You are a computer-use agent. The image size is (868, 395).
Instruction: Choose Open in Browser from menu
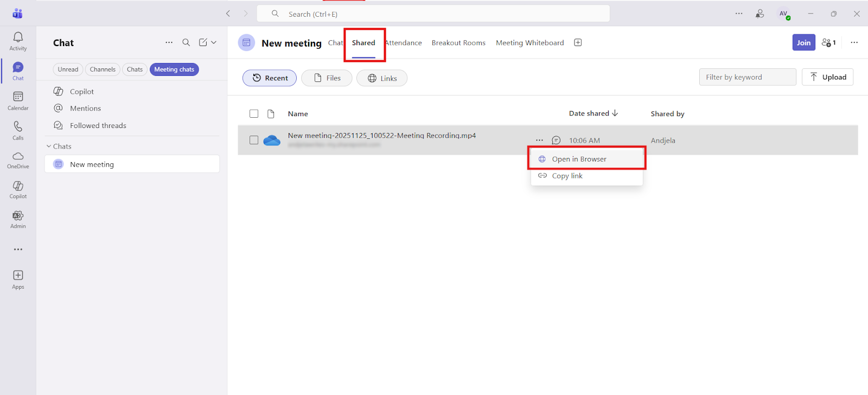(579, 159)
